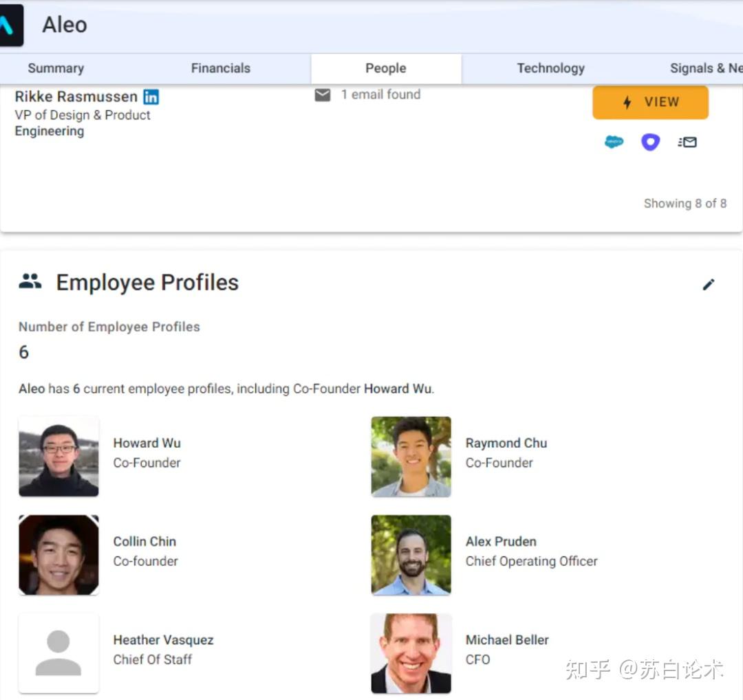Click the Outreach integration icon
Viewport: 743px width, 700px height.
click(x=650, y=142)
